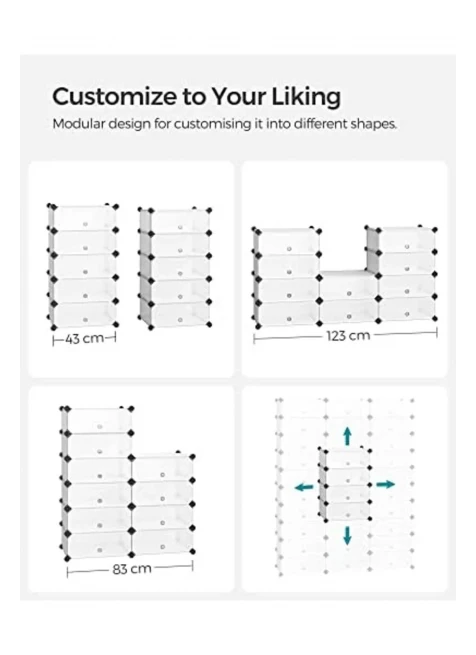Screen dimensions: 476x655
Task: Select the two-tower configuration panel
Action: [x=131, y=269]
